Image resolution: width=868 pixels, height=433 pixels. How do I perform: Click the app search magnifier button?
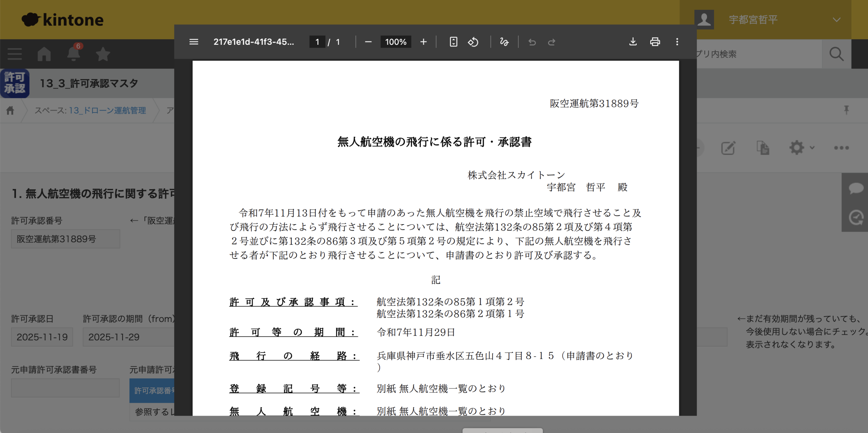click(x=836, y=54)
